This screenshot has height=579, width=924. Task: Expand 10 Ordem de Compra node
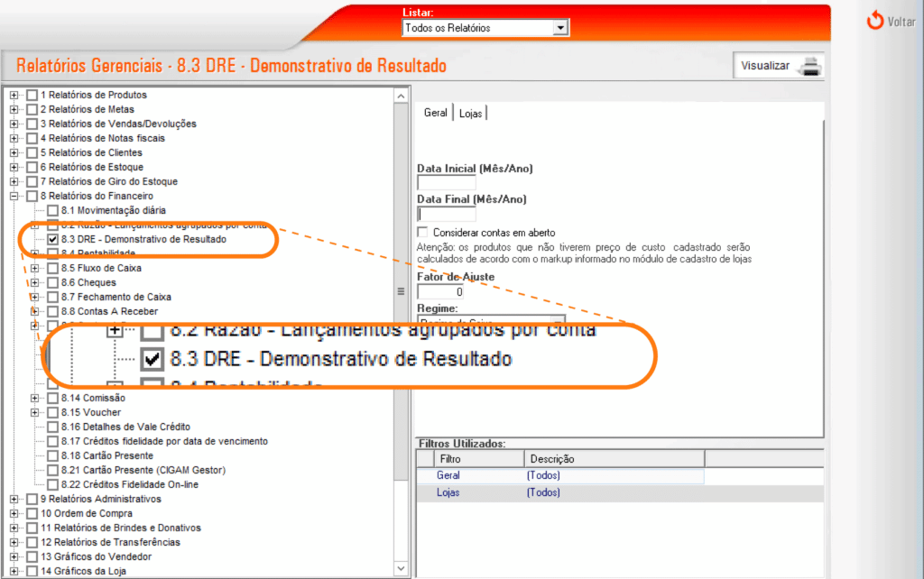[14, 514]
